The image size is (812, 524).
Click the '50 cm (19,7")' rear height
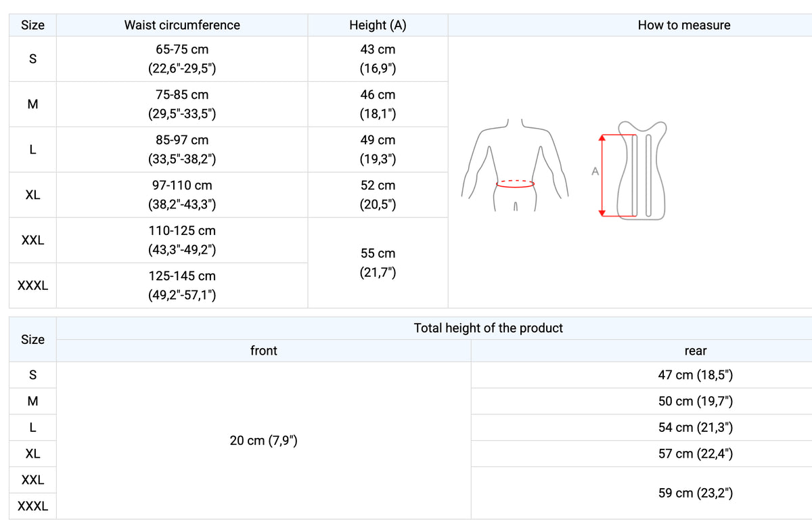point(696,401)
